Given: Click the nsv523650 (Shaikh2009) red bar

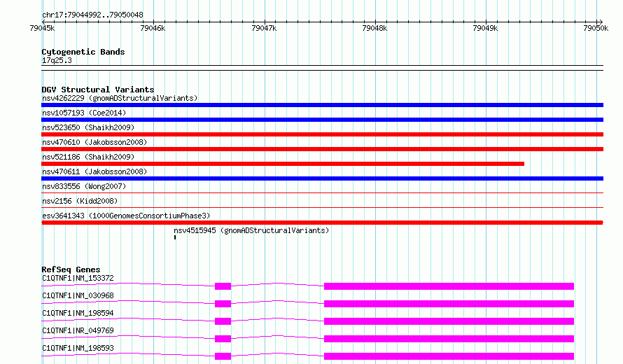Looking at the screenshot, I should click(322, 134).
